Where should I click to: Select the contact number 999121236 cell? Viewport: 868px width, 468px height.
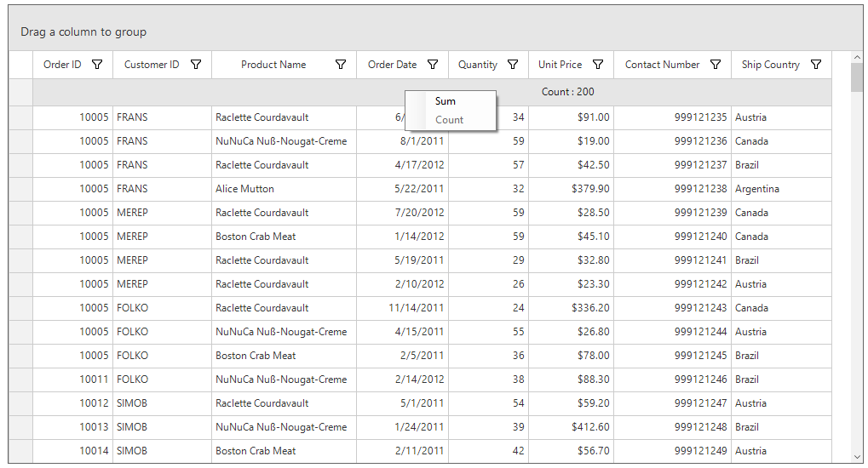[672, 141]
